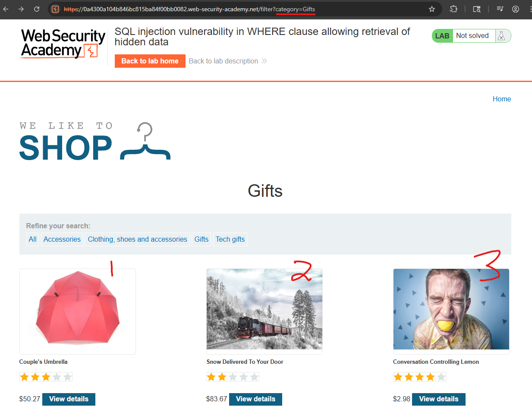Go to the Home link
The height and width of the screenshot is (416, 532).
coord(502,99)
